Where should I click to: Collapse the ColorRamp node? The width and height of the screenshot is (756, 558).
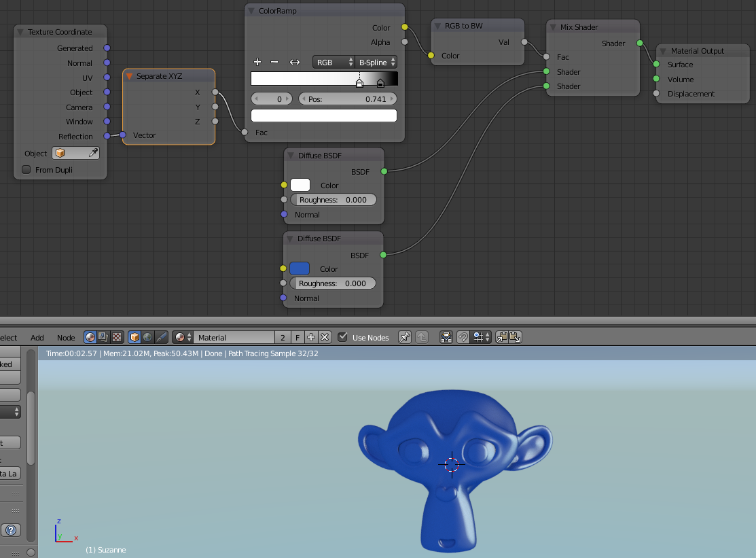pos(251,11)
